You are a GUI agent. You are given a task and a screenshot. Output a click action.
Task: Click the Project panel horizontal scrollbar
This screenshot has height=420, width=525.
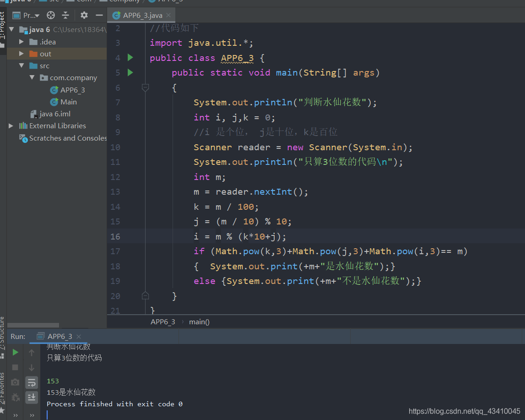33,325
